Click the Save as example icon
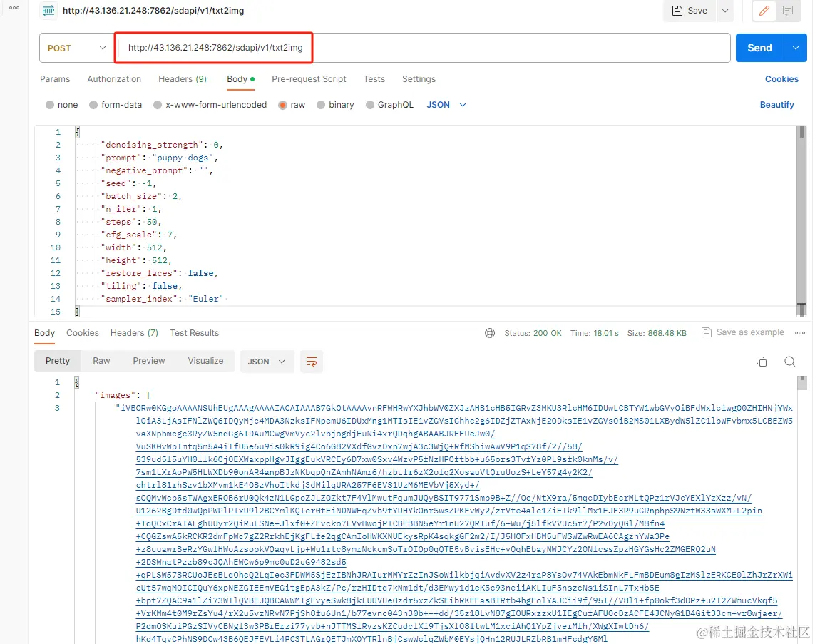815x644 pixels. click(x=707, y=332)
